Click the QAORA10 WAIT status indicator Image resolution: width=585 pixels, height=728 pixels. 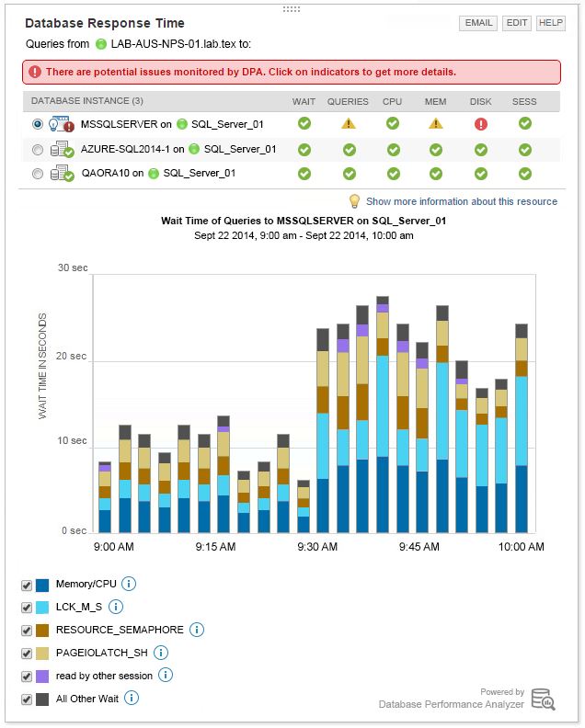(x=304, y=174)
